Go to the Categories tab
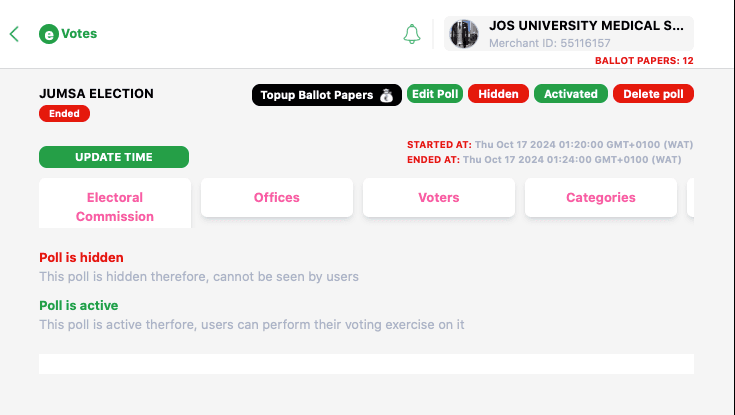This screenshot has width=735, height=415. coord(600,197)
